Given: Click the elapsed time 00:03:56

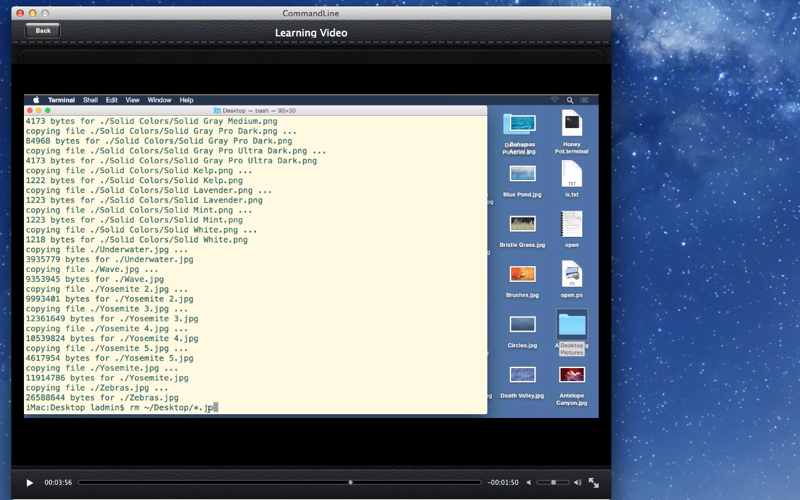Looking at the screenshot, I should (x=58, y=482).
